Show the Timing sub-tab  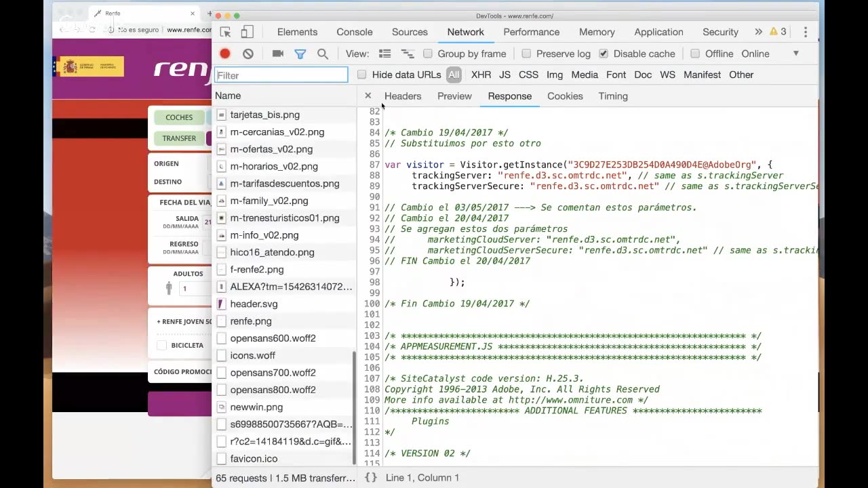click(613, 96)
